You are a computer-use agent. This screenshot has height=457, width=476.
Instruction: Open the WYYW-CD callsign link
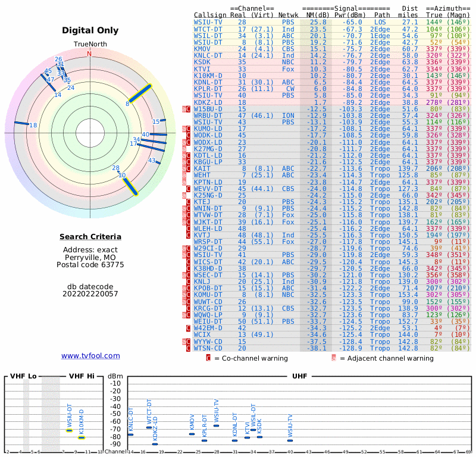tap(208, 342)
